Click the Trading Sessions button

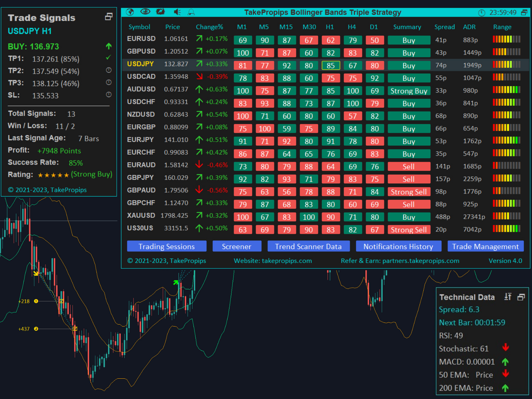point(167,246)
